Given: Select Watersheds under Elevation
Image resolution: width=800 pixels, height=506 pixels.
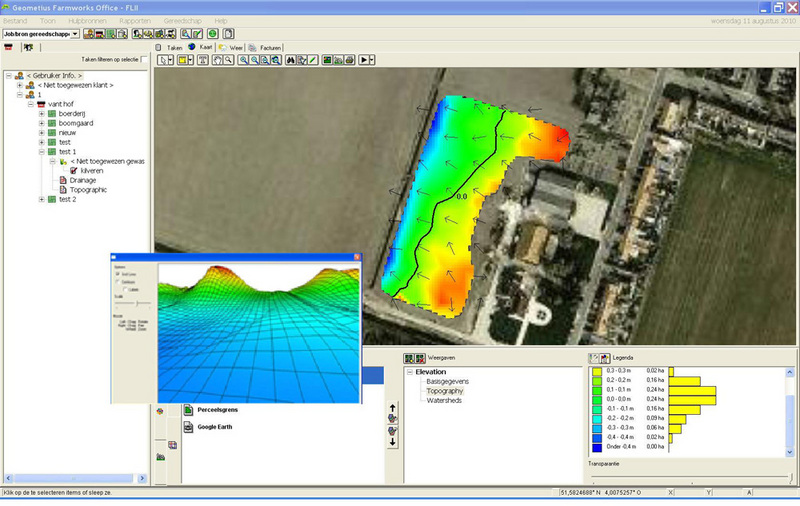Looking at the screenshot, I should click(x=446, y=400).
